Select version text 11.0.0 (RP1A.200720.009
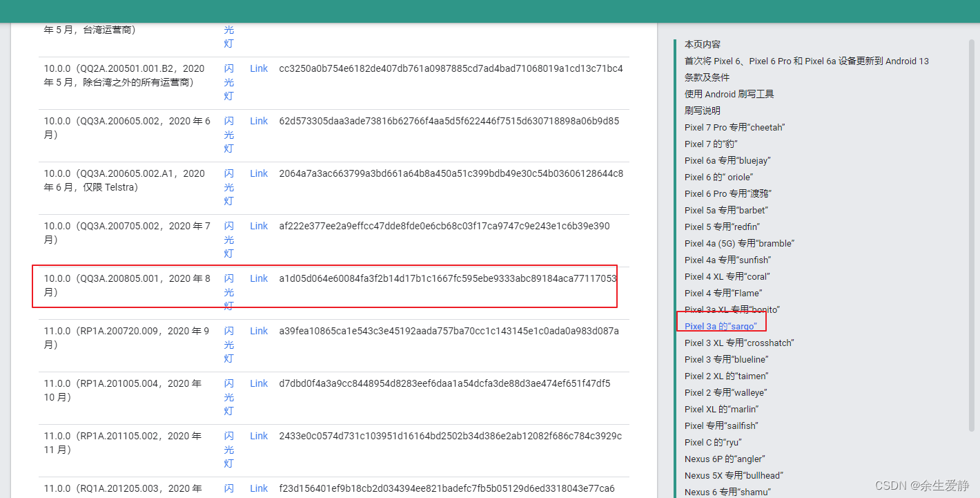 (x=127, y=338)
